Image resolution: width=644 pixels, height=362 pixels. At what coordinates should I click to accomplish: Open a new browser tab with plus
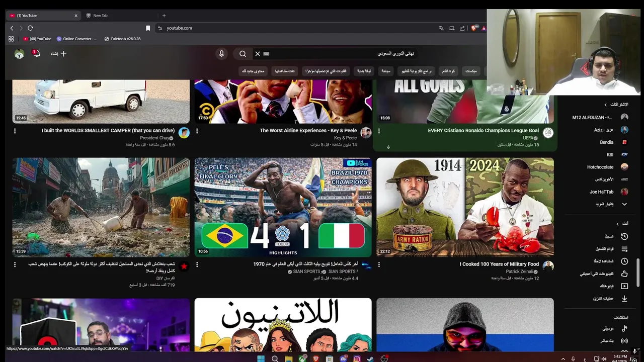click(x=164, y=16)
